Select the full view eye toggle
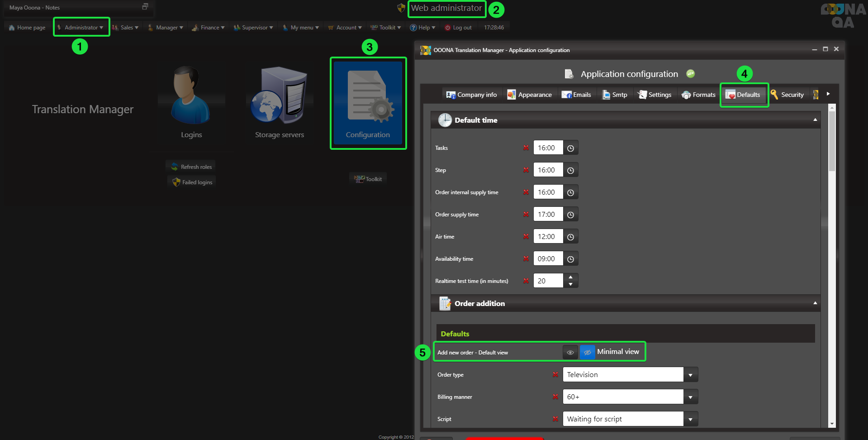 pyautogui.click(x=570, y=352)
